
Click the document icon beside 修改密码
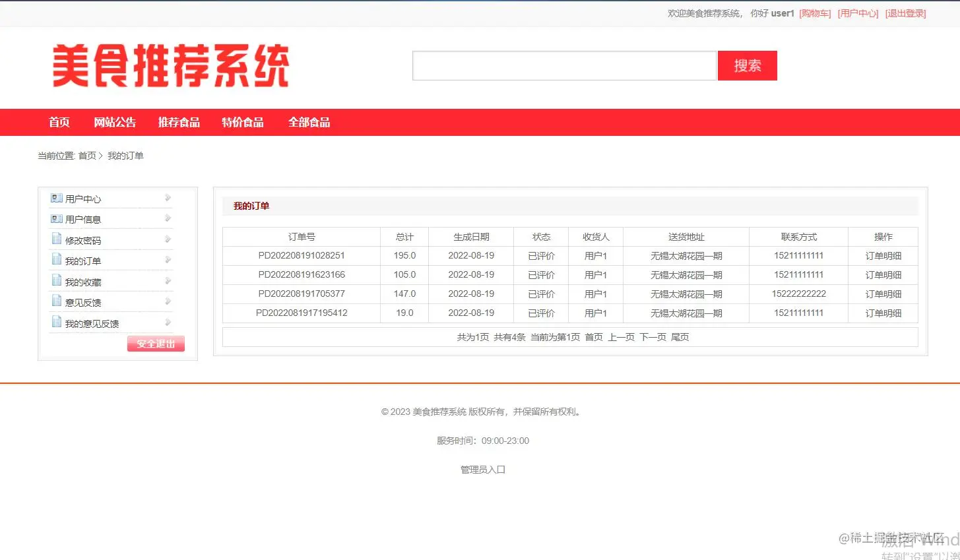pyautogui.click(x=57, y=239)
